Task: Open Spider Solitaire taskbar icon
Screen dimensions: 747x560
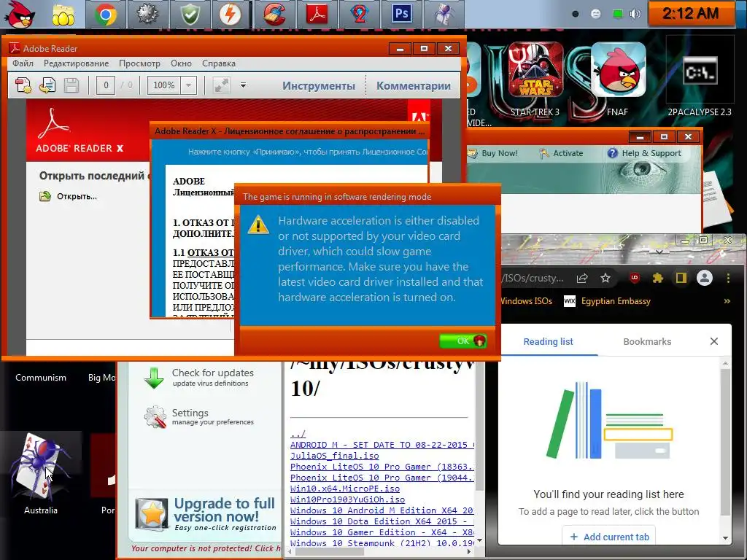Action: pos(444,15)
